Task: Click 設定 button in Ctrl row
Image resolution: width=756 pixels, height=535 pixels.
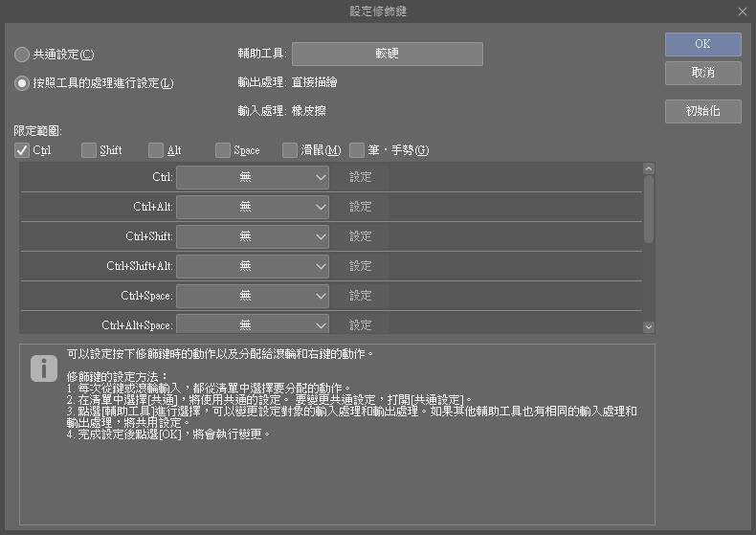Action: click(x=360, y=177)
